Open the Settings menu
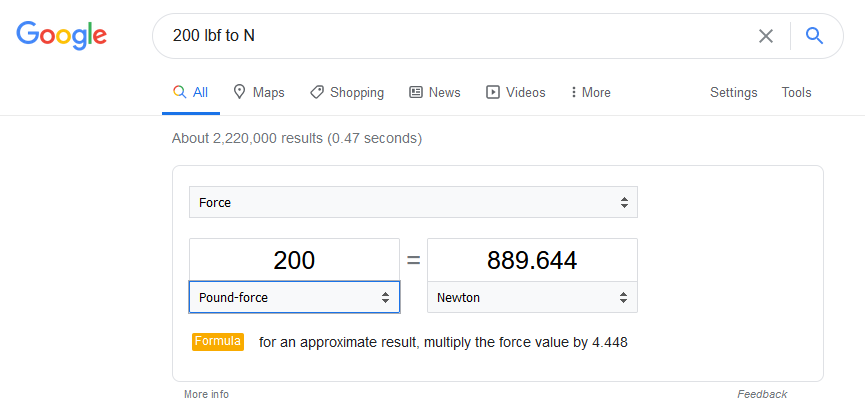 (733, 92)
